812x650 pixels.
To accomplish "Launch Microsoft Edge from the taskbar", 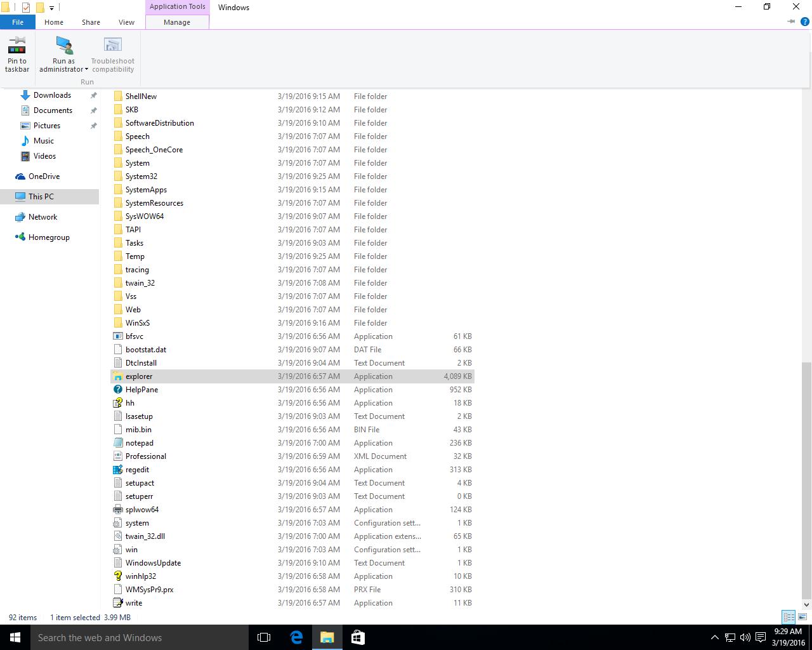I will 296,637.
